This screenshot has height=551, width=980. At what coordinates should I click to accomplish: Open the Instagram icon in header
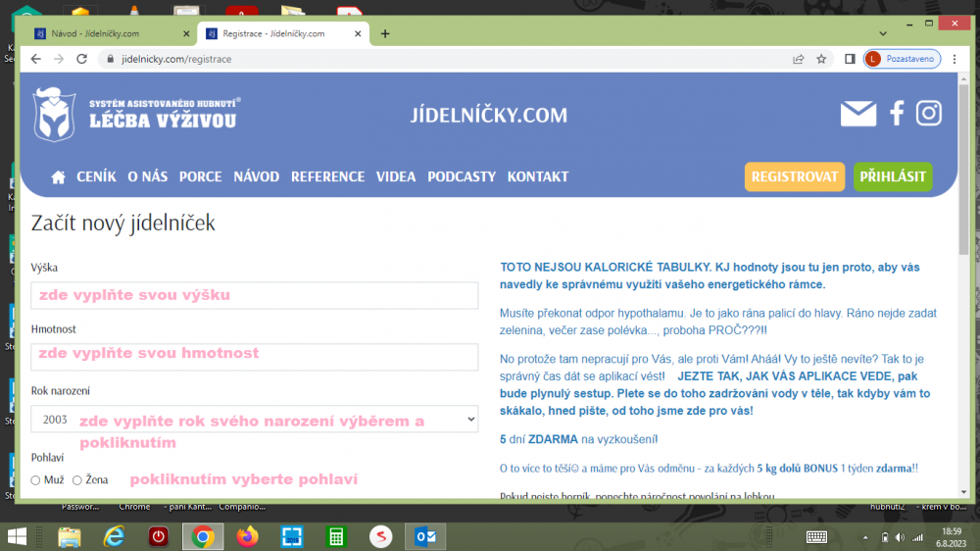click(929, 114)
